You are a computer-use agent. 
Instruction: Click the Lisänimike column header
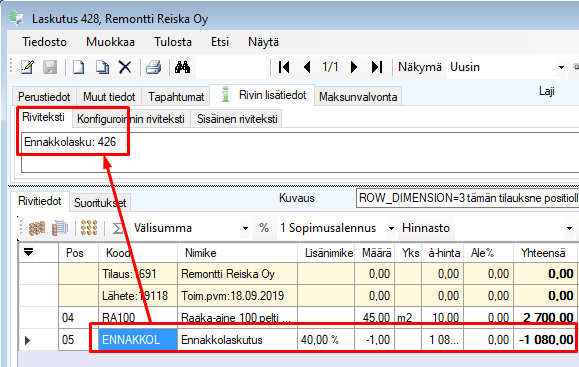coord(326,253)
